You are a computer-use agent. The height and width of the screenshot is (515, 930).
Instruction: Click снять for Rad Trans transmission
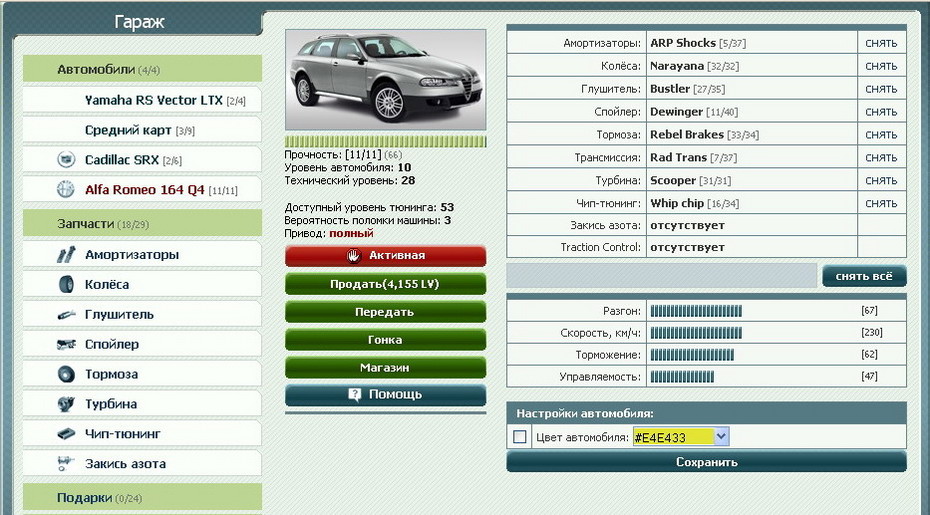[881, 158]
